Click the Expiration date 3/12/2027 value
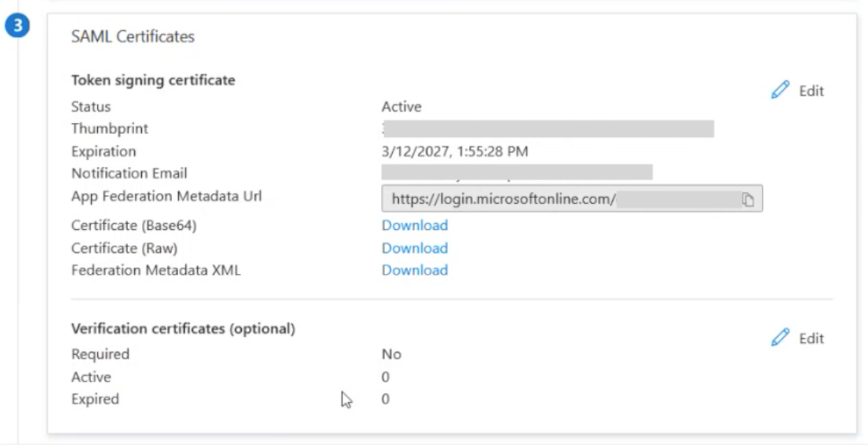868x445 pixels. [x=454, y=152]
